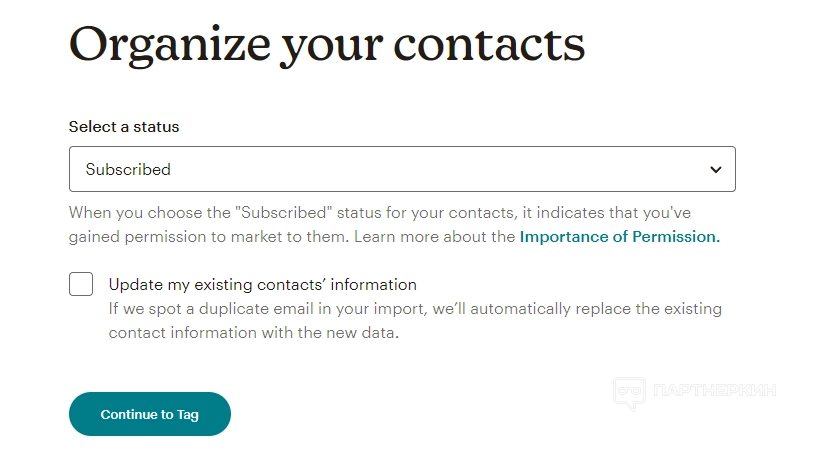Click the chevron arrow in status box
Image resolution: width=827 pixels, height=463 pixels.
[716, 170]
